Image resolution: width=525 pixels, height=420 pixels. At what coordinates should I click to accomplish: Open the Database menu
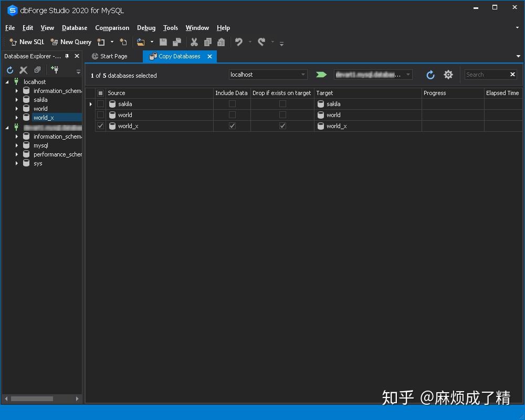74,28
